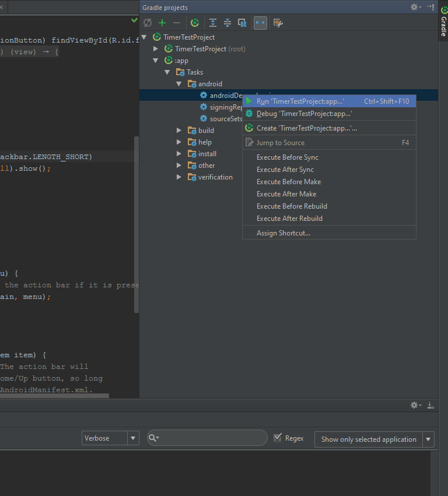The image size is (448, 496).
Task: Click the Execute Gradle Task icon
Action: click(195, 23)
